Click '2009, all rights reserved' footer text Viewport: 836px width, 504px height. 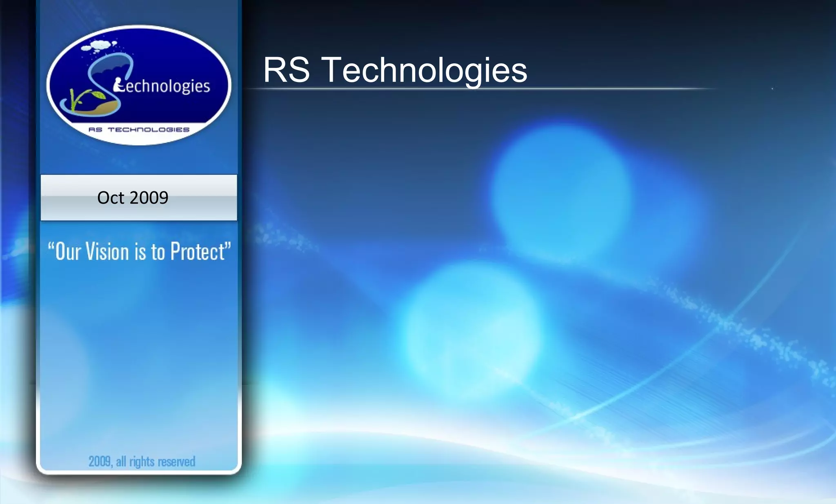pyautogui.click(x=142, y=462)
